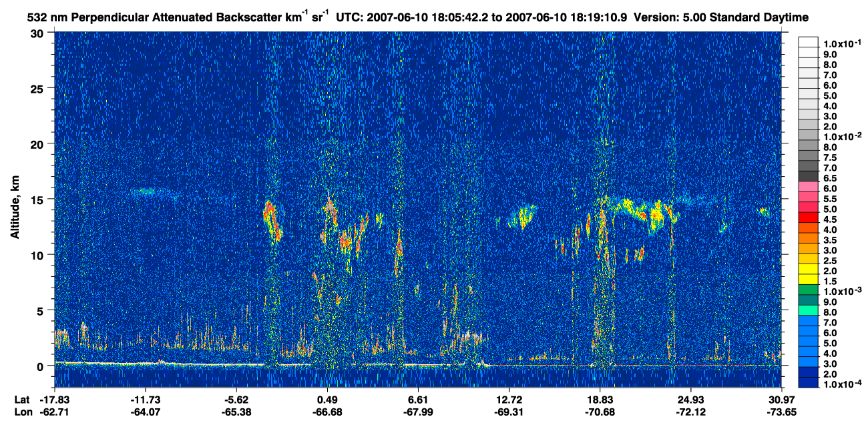Click latitude value 18.83

600,400
